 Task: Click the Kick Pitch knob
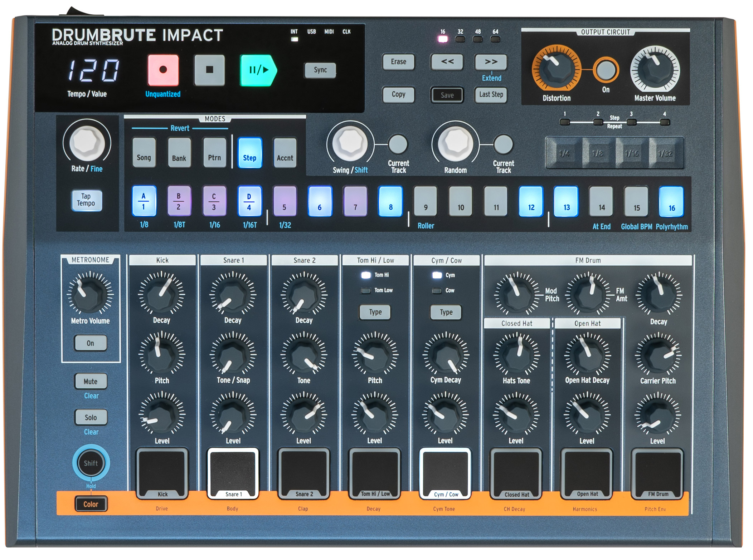pyautogui.click(x=162, y=354)
